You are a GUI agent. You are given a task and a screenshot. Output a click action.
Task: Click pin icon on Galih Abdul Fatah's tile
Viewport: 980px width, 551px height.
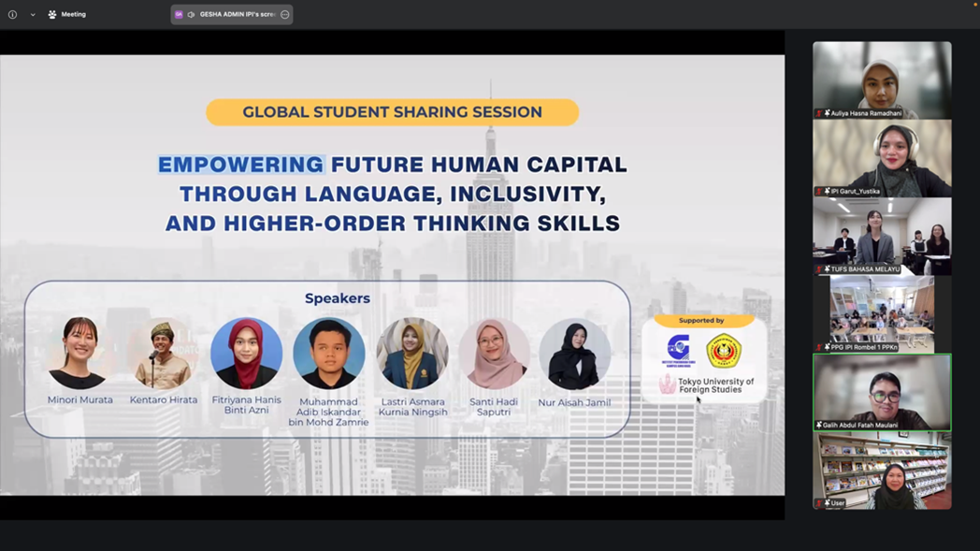[820, 425]
